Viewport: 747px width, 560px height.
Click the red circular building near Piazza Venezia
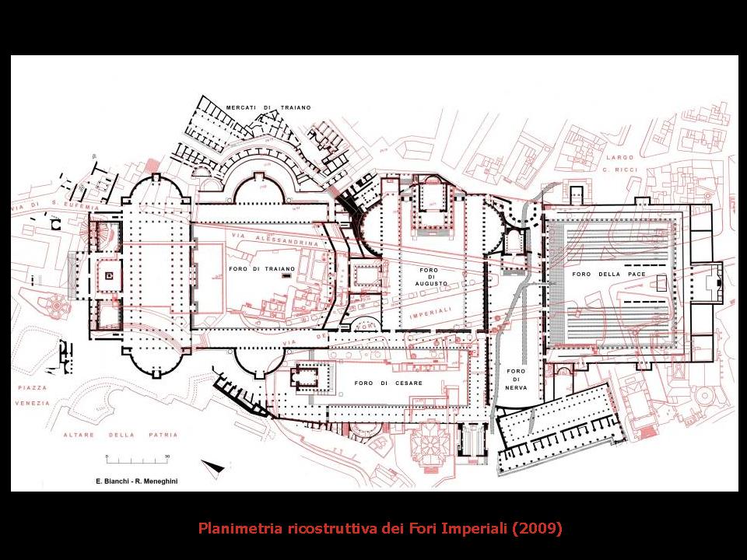58,307
